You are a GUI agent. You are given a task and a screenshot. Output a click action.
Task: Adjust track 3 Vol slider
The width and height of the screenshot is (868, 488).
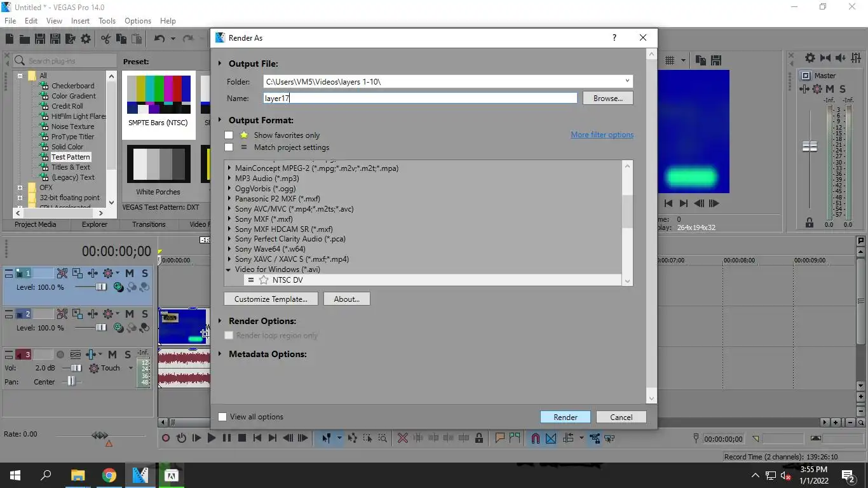(76, 368)
